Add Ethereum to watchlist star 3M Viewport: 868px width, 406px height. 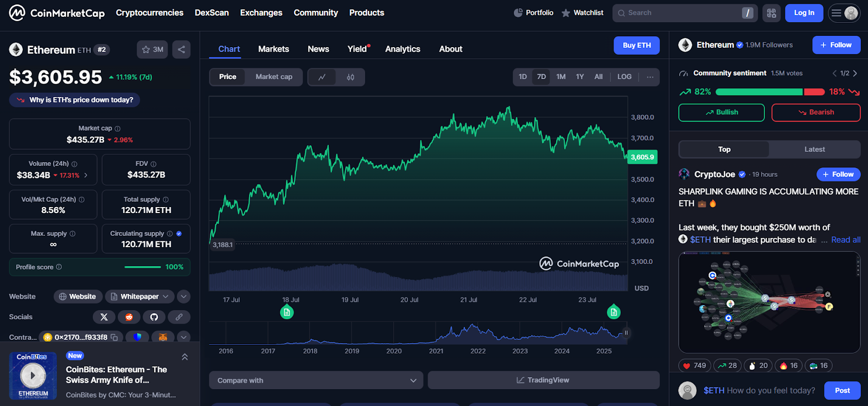[x=152, y=49]
